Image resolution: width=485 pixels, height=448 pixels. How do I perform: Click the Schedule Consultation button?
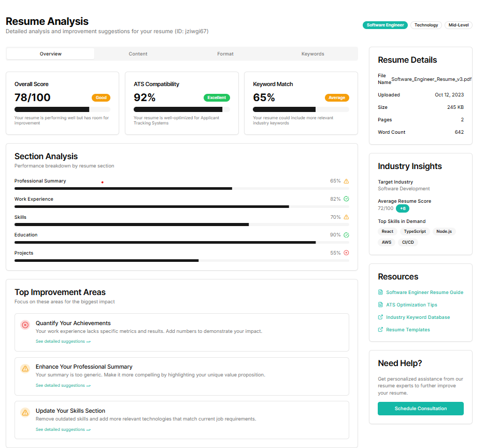[420, 409]
